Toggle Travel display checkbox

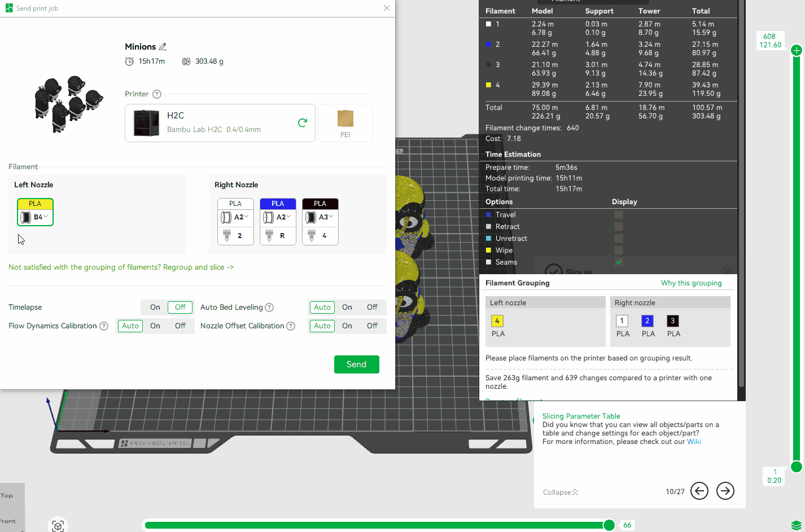point(619,215)
